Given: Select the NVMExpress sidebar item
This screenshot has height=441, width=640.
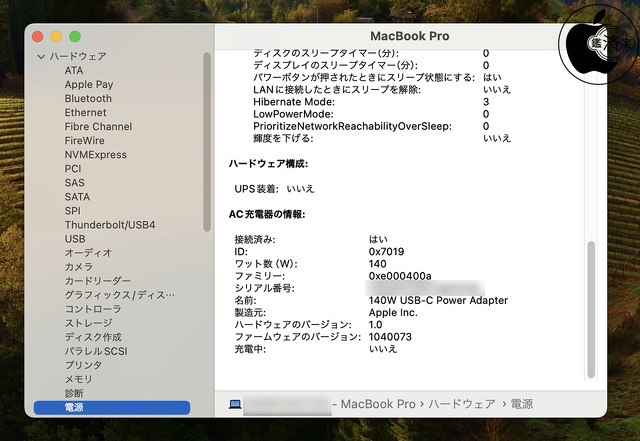Looking at the screenshot, I should pyautogui.click(x=95, y=155).
